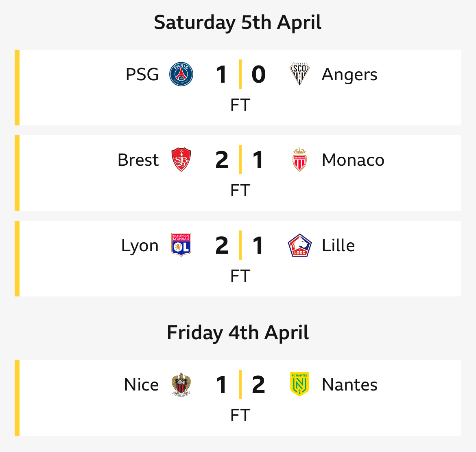This screenshot has width=476, height=452.
Task: Click the Olympique Lyonnais crest
Action: point(181,245)
